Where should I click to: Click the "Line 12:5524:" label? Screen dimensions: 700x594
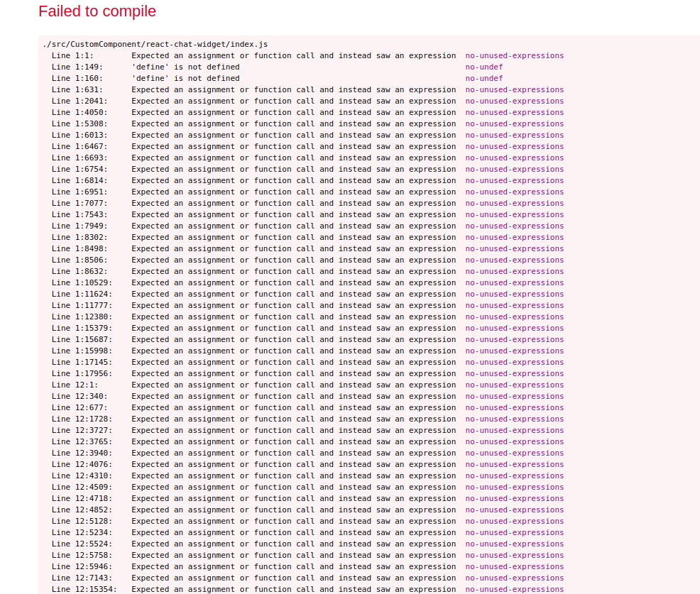[82, 544]
